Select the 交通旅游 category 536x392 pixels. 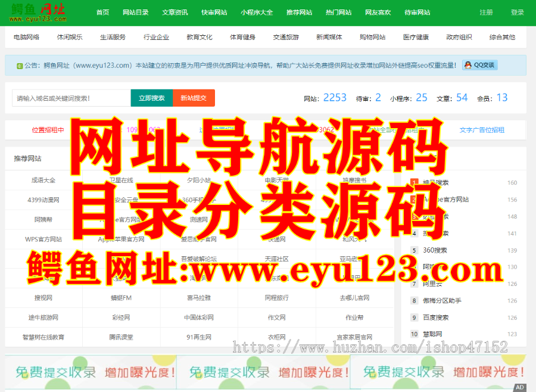pos(286,38)
